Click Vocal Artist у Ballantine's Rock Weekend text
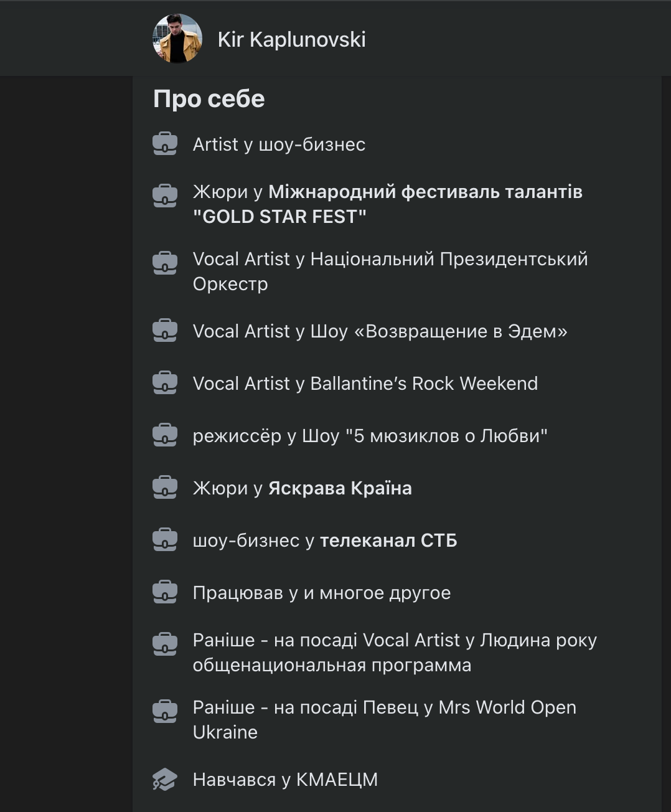Screen dimensions: 671x812 (365, 384)
